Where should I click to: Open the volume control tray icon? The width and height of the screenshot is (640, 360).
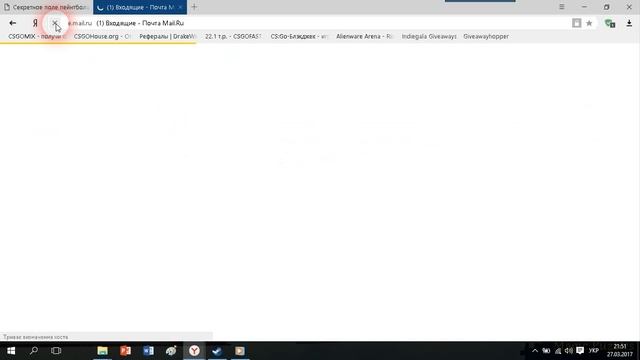569,351
